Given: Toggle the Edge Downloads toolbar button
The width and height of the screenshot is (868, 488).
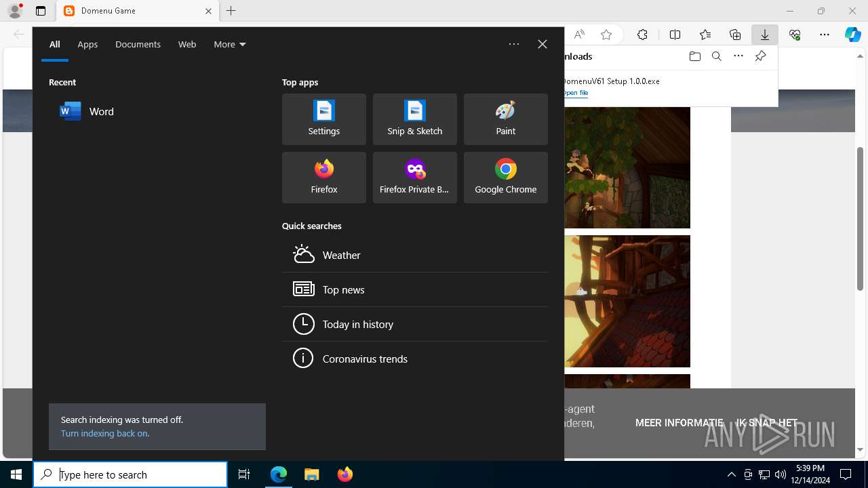Looking at the screenshot, I should click(x=764, y=35).
